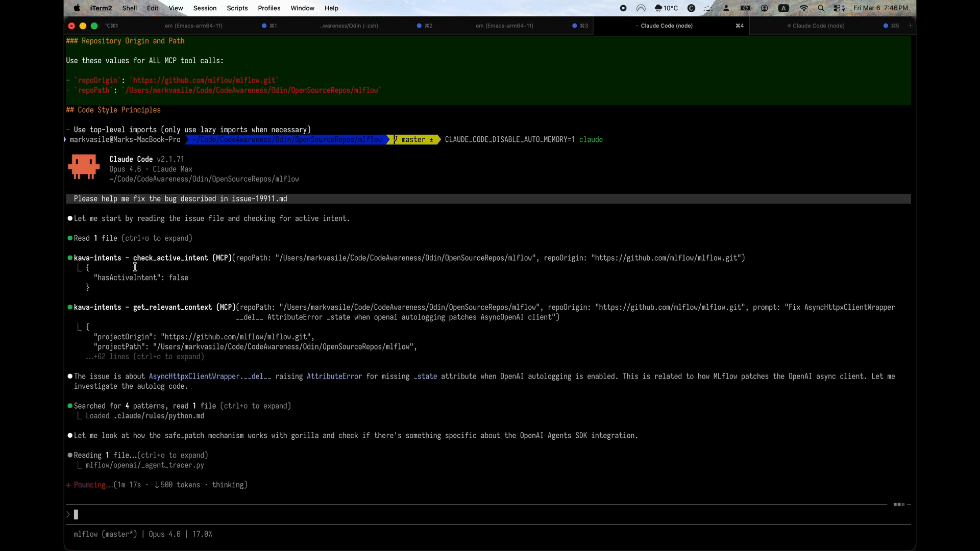Screen dimensions: 980x551
Task: Switch to the wareness/Odin zsh tab
Action: tap(349, 26)
